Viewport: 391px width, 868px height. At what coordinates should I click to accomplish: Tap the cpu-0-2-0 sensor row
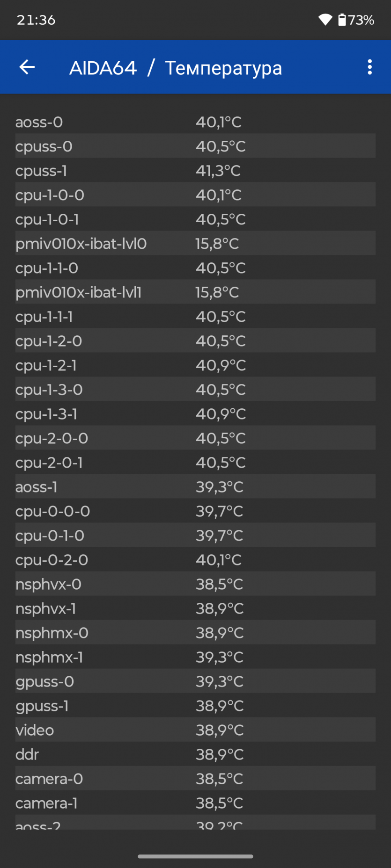click(x=195, y=560)
